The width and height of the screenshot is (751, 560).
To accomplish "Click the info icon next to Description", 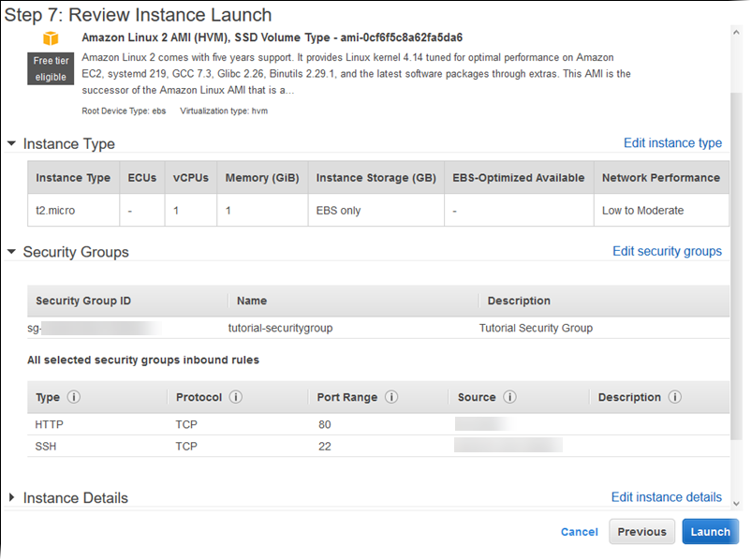I will 675,397.
